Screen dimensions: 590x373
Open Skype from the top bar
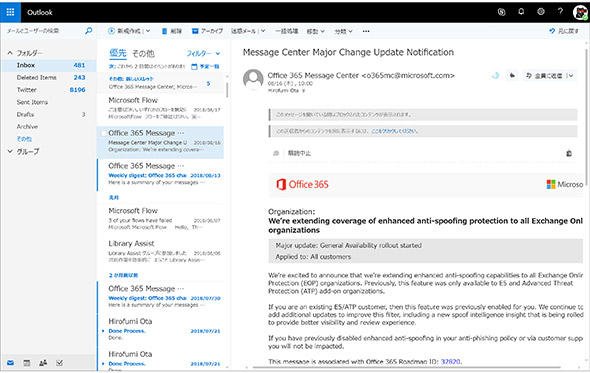tap(501, 12)
